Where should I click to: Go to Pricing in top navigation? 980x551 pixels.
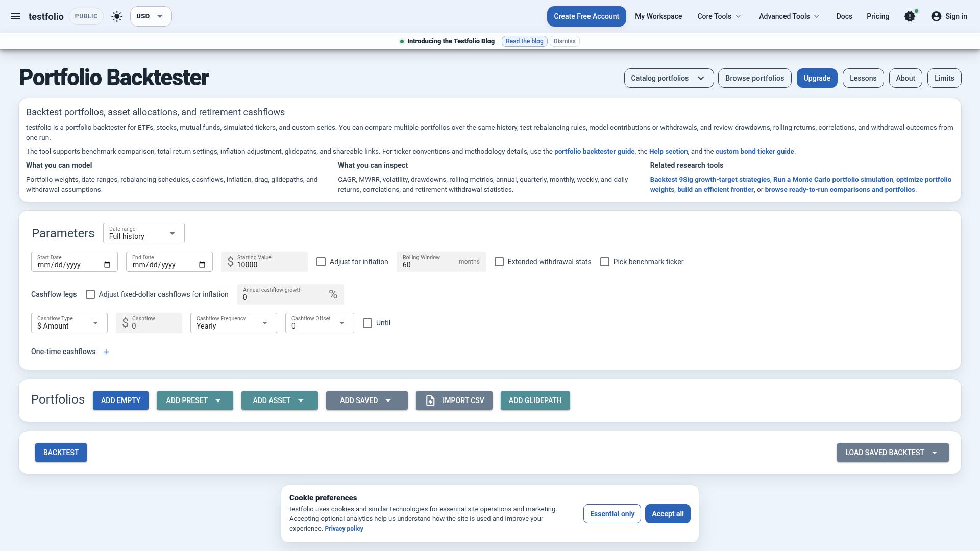tap(878, 16)
